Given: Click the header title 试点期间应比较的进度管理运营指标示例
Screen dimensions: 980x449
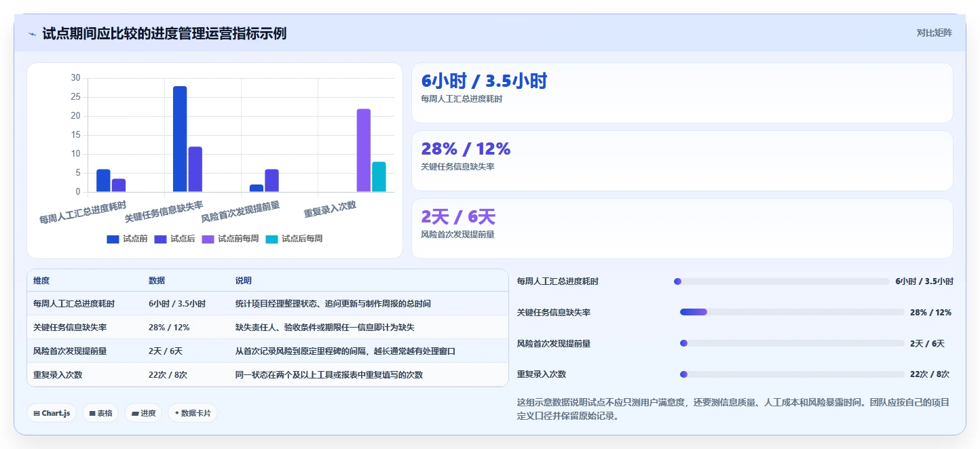Looking at the screenshot, I should click(164, 33).
